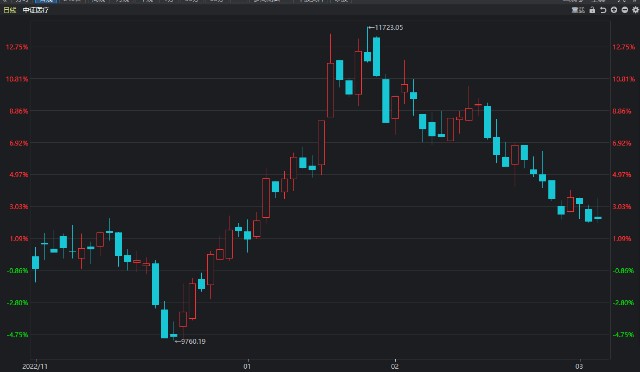Screen dimensions: 640x372
Task: Click the left-axis 12.75% label
Action: tap(17, 47)
